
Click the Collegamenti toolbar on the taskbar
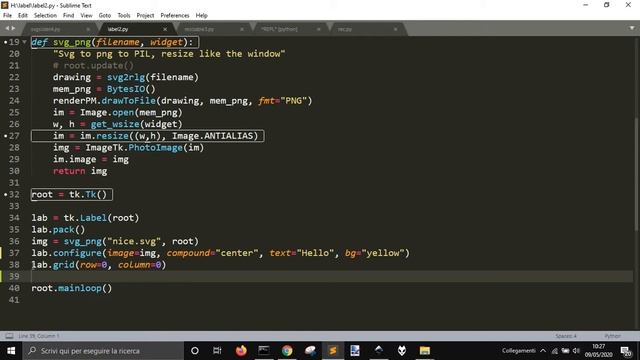tap(519, 351)
